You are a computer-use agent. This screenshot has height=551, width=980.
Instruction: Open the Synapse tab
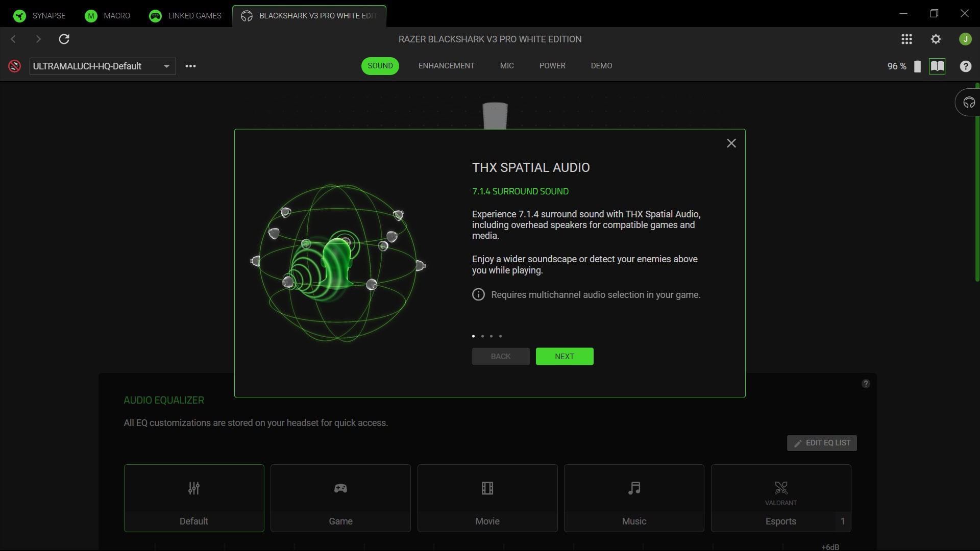click(x=40, y=16)
